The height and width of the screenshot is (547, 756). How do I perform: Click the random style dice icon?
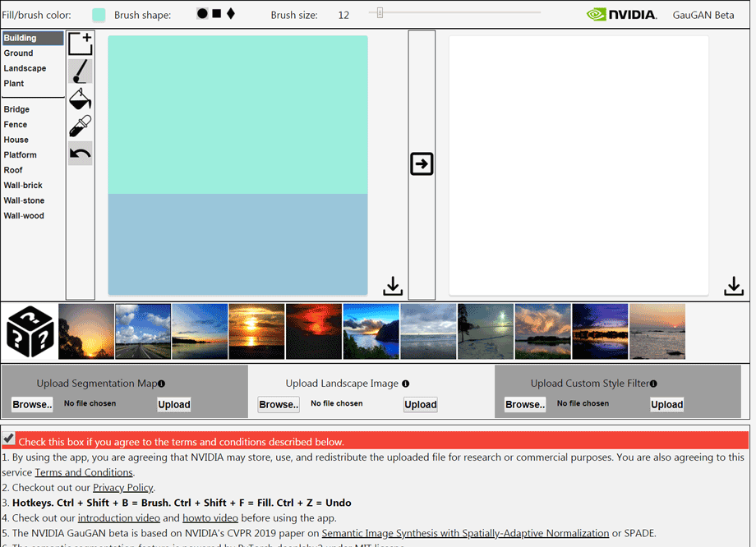30,332
